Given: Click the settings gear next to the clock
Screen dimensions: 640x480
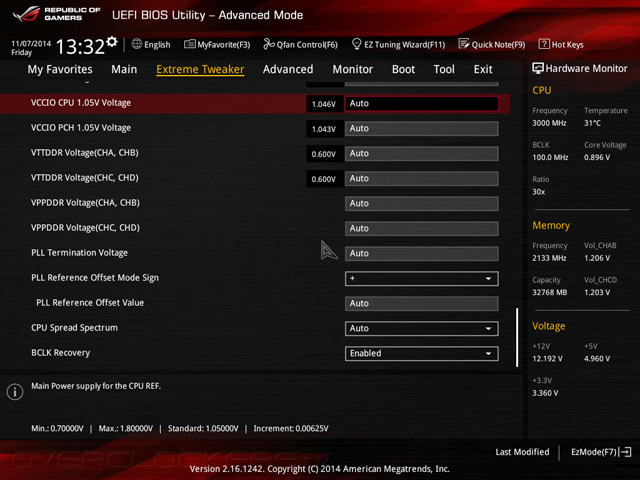Looking at the screenshot, I should coord(112,42).
